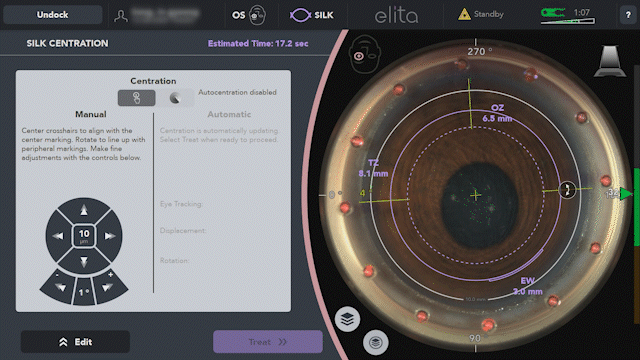Click the Automatic heading
This screenshot has height=360, width=640.
(x=229, y=114)
